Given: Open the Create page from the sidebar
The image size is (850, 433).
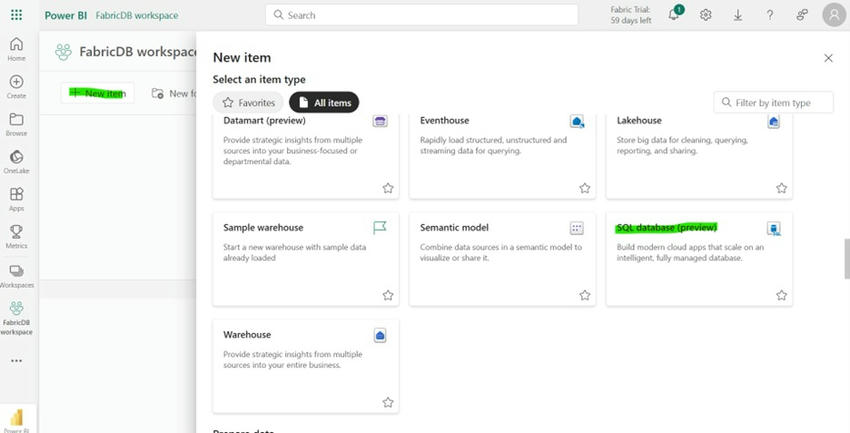Looking at the screenshot, I should click(16, 87).
